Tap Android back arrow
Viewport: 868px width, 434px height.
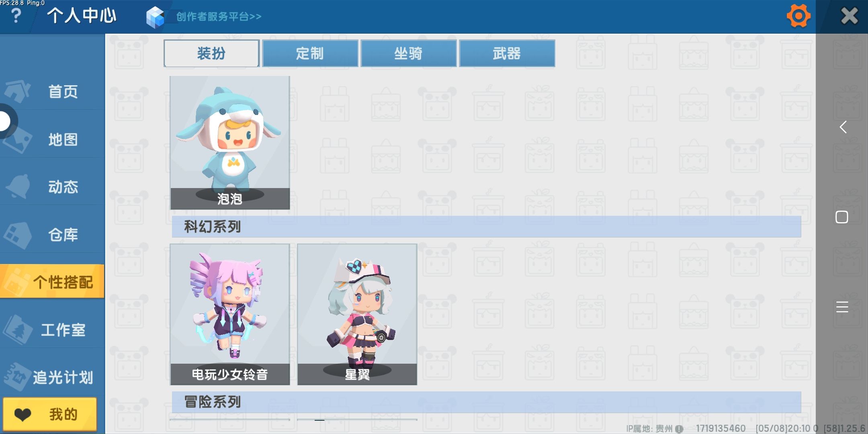click(x=843, y=127)
